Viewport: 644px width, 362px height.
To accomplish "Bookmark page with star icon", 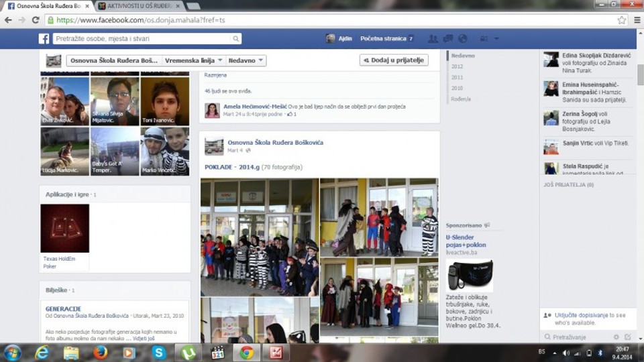I will click(622, 19).
